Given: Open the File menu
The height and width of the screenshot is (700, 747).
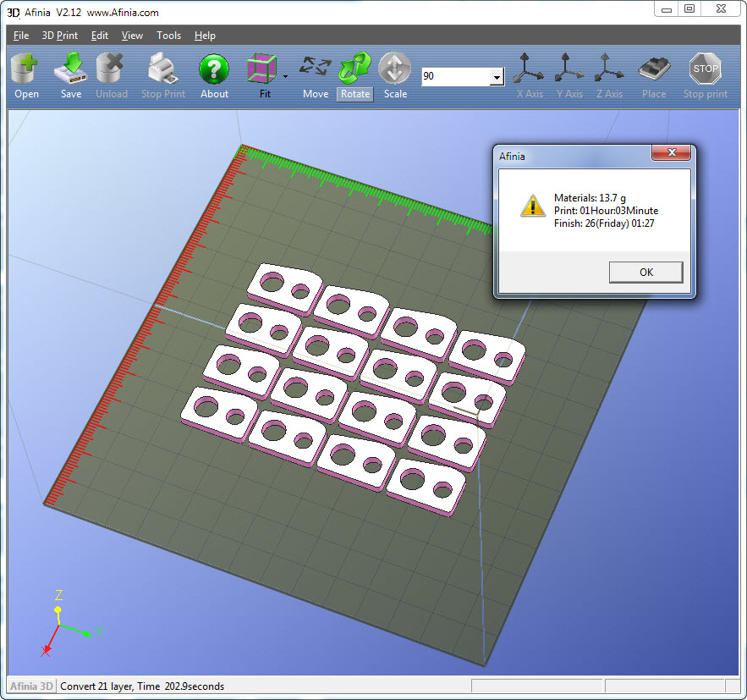Looking at the screenshot, I should pos(21,36).
